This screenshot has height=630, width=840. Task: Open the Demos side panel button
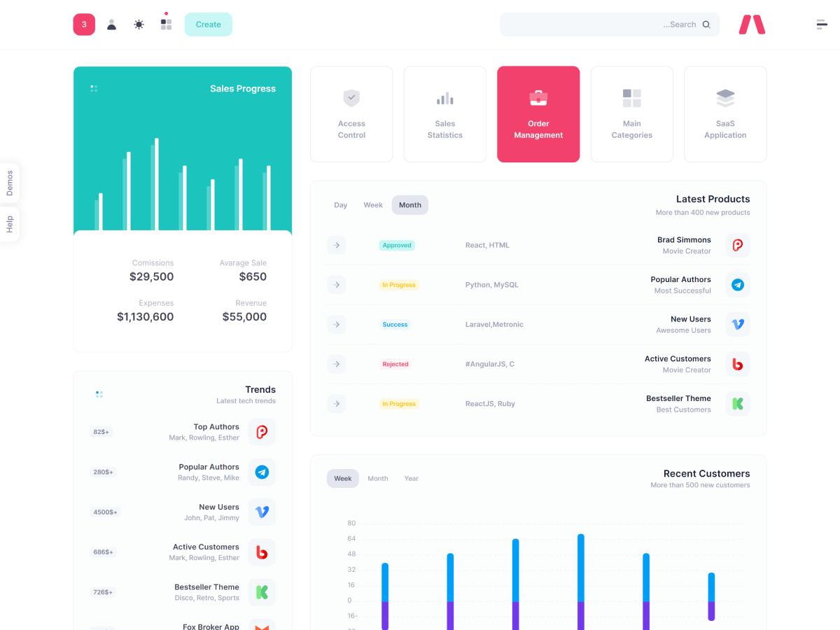pos(10,183)
